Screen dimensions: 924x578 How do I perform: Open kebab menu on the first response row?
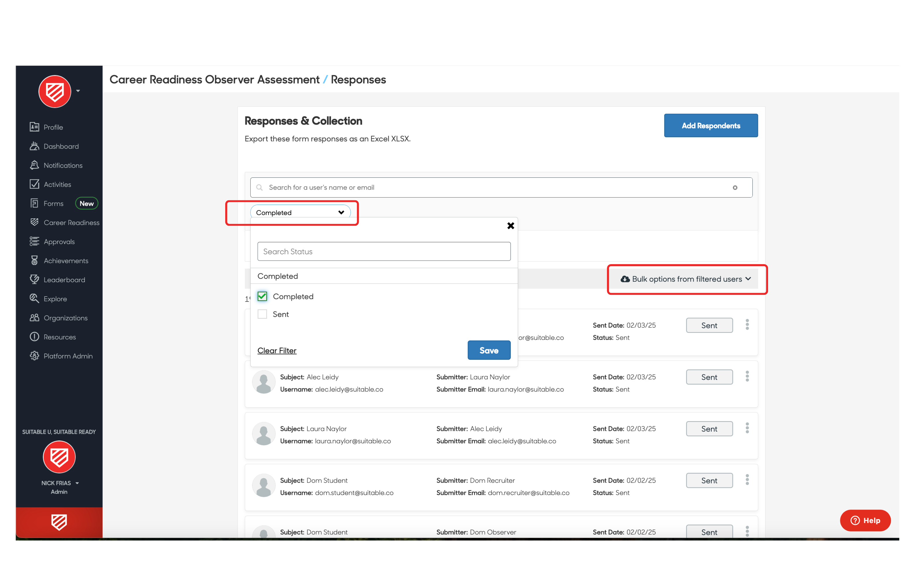pos(747,325)
